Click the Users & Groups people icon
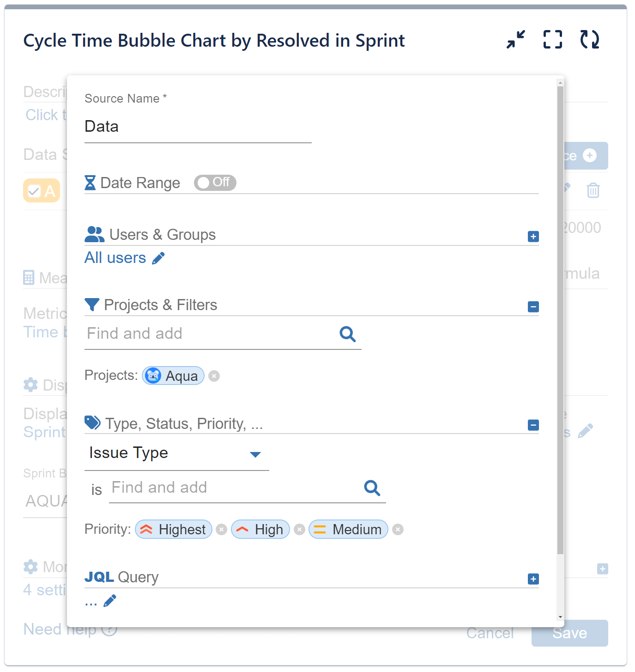 [x=94, y=234]
